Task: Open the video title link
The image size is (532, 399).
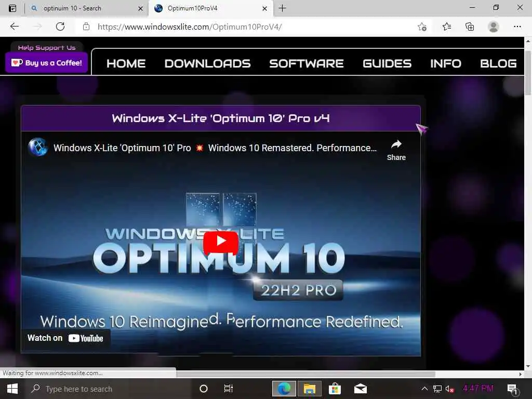Action: (215, 148)
